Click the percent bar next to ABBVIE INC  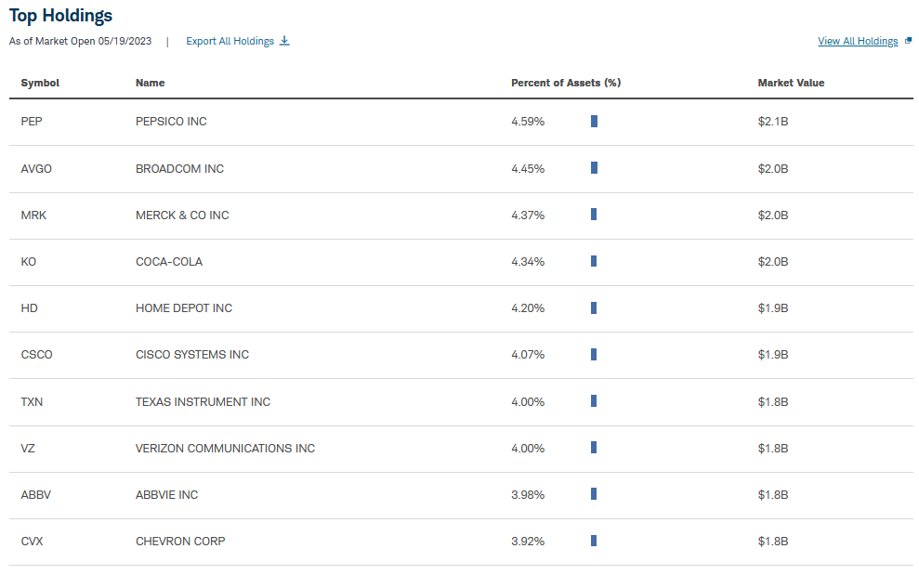[593, 494]
